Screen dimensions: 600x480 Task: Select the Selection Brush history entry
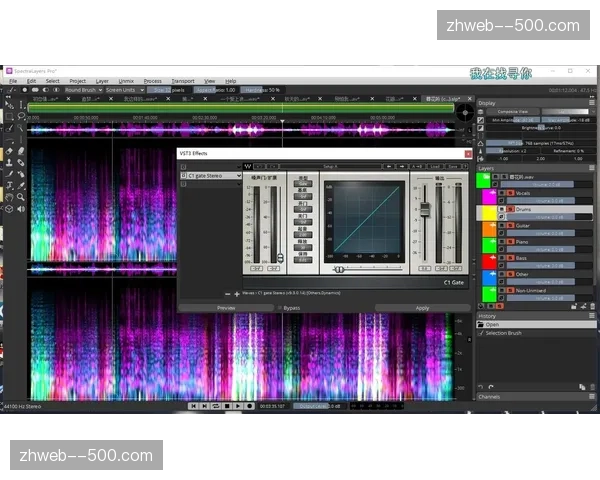[x=507, y=333]
